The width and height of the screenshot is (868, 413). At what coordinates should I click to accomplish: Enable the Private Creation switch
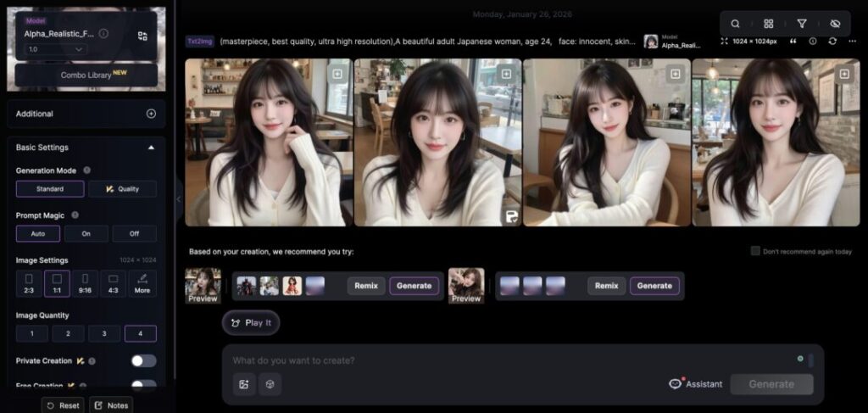point(143,360)
